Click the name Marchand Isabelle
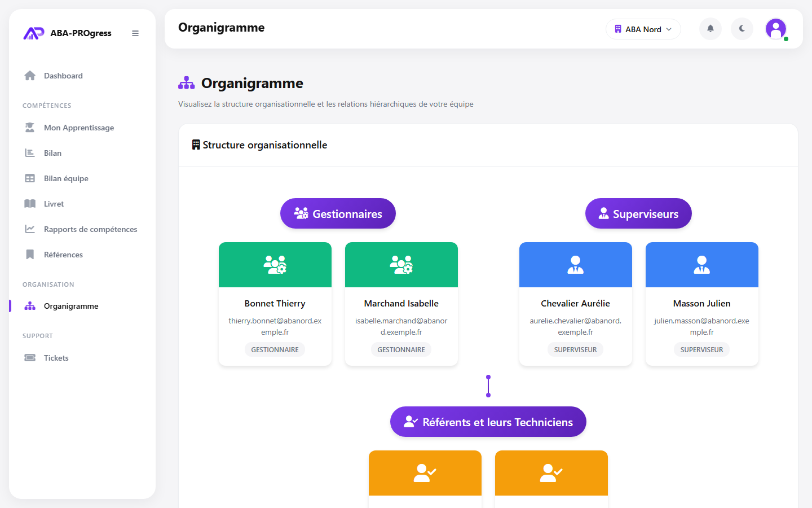This screenshot has width=812, height=508. [x=401, y=304]
